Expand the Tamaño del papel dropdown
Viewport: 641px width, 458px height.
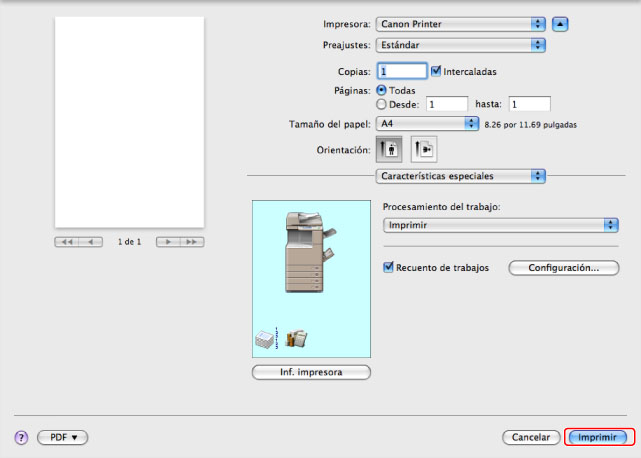[x=428, y=123]
